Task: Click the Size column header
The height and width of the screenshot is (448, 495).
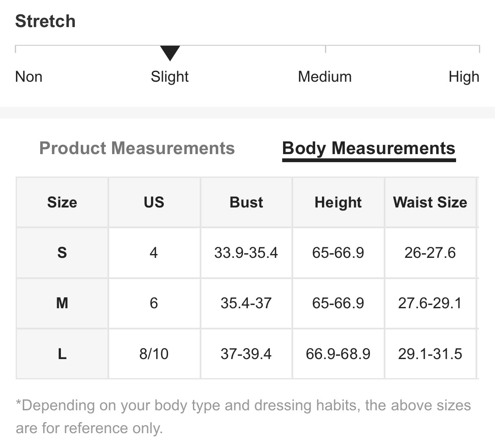Action: coord(62,202)
